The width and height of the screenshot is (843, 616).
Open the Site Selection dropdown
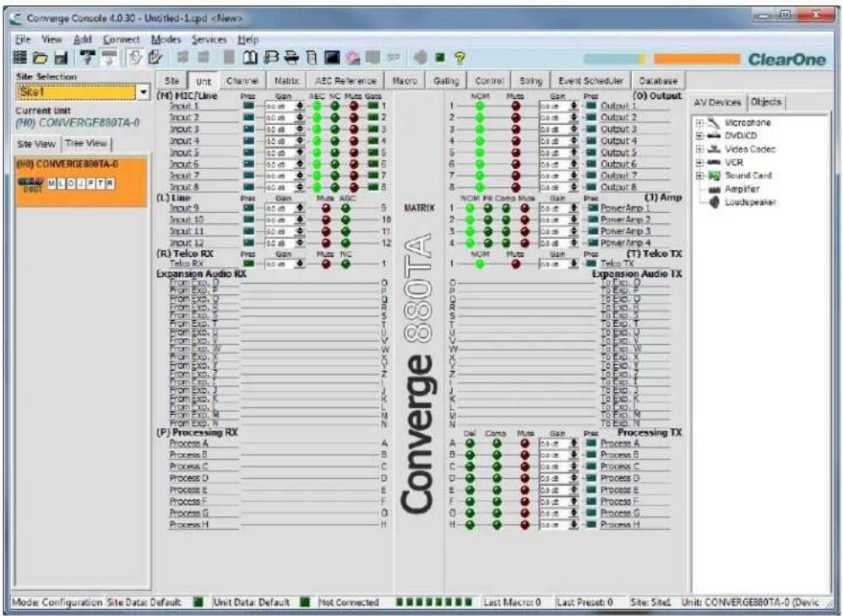point(143,92)
